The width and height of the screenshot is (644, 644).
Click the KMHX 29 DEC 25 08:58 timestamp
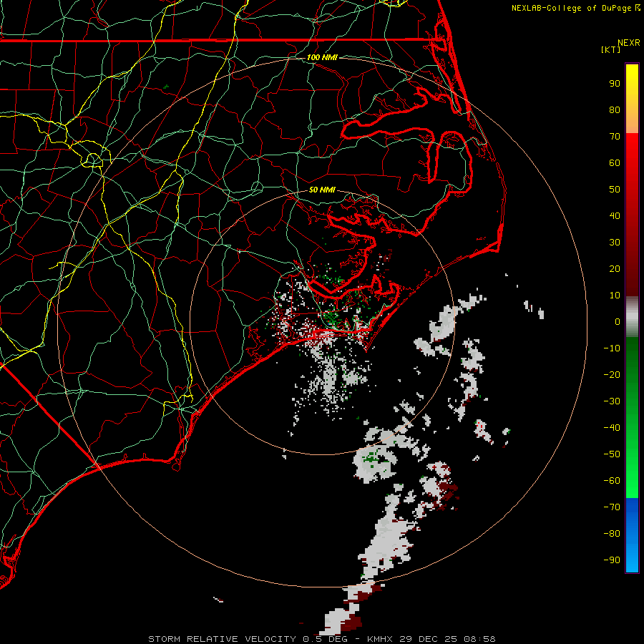pos(431,639)
